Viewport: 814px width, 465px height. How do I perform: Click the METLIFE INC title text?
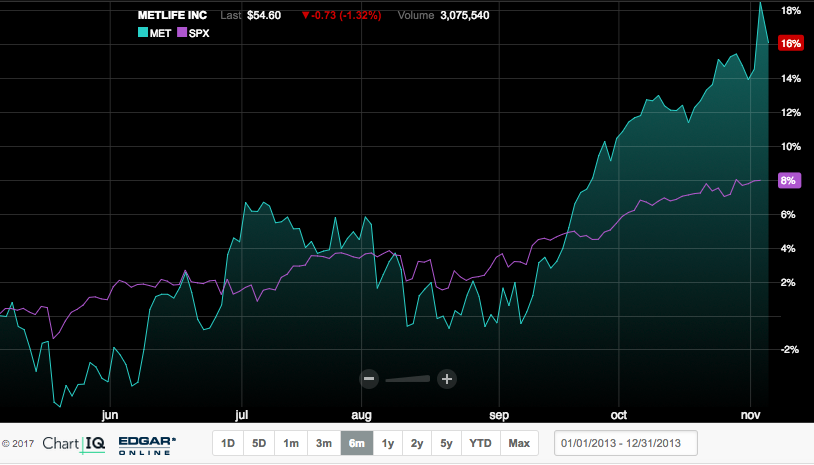click(x=172, y=15)
